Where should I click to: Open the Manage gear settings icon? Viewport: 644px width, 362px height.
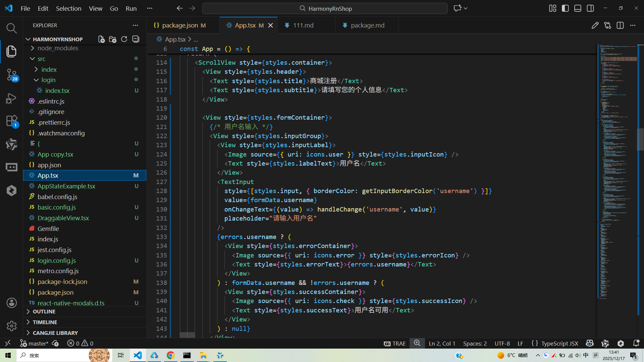coord(11,326)
